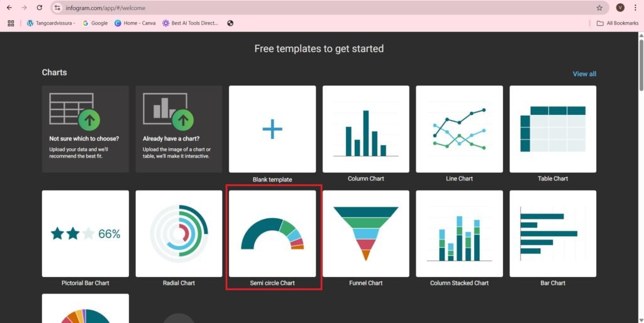Open the apps grid in bookmarks bar
644x323 pixels.
[11, 23]
